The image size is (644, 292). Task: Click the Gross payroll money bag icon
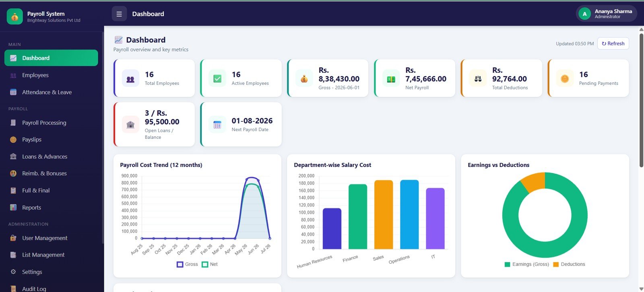click(304, 78)
